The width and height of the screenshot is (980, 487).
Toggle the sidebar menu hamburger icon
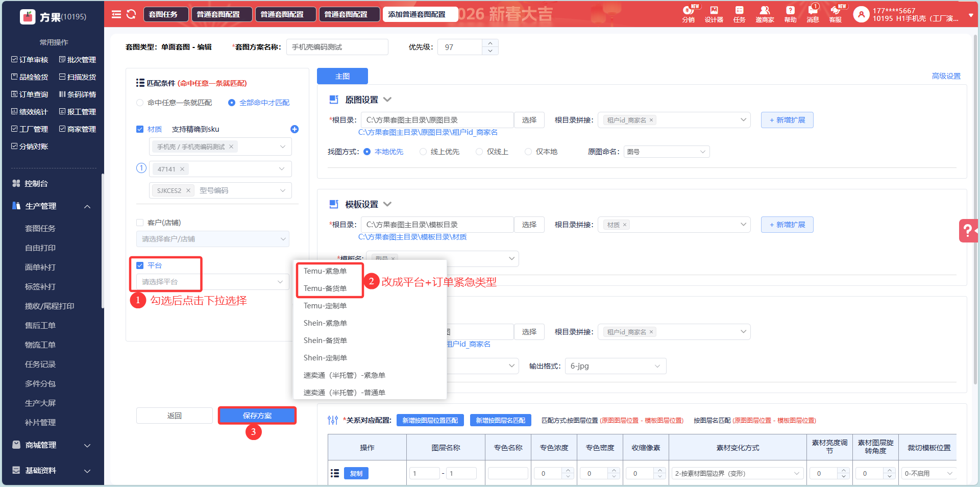116,14
